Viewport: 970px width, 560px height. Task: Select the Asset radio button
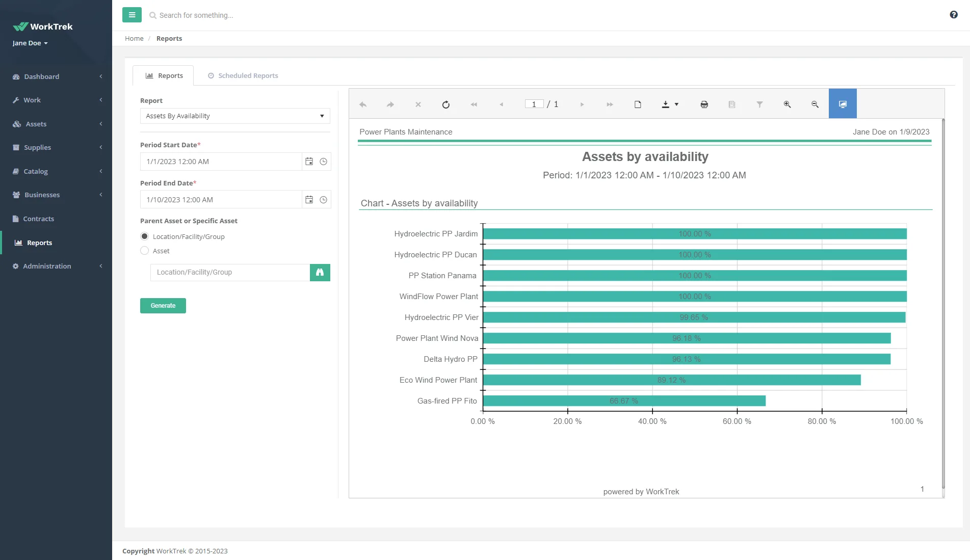click(x=145, y=251)
